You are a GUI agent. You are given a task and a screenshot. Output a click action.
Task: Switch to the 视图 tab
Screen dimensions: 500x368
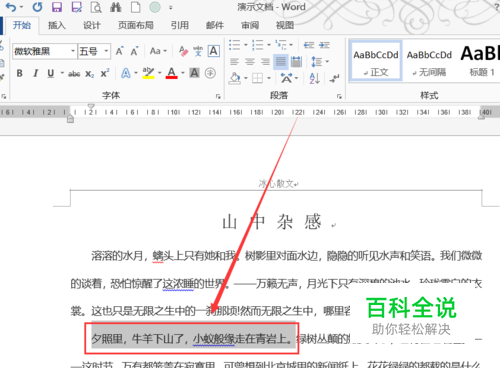285,25
